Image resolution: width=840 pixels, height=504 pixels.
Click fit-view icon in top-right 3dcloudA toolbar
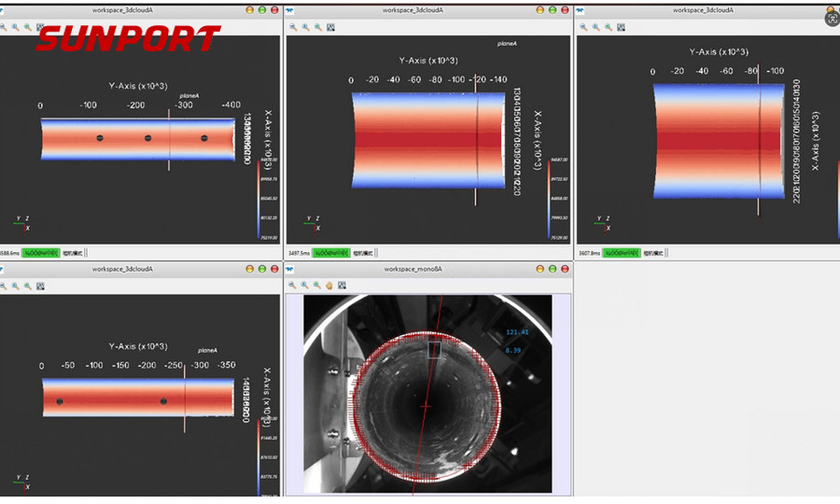(622, 27)
